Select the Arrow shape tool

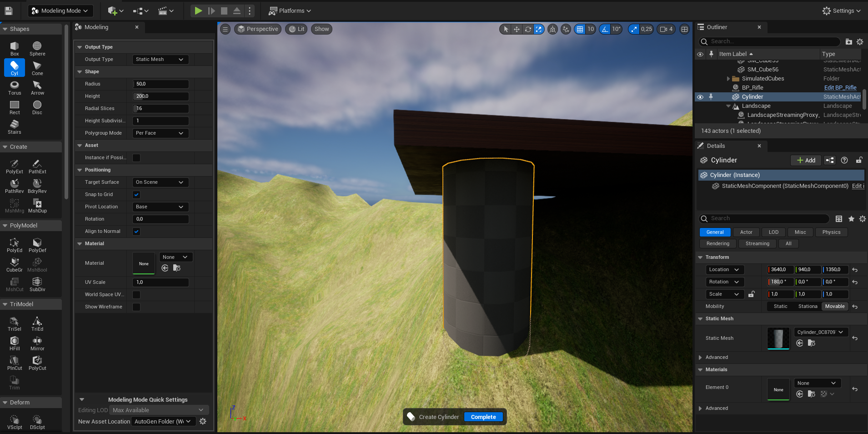[x=37, y=88]
